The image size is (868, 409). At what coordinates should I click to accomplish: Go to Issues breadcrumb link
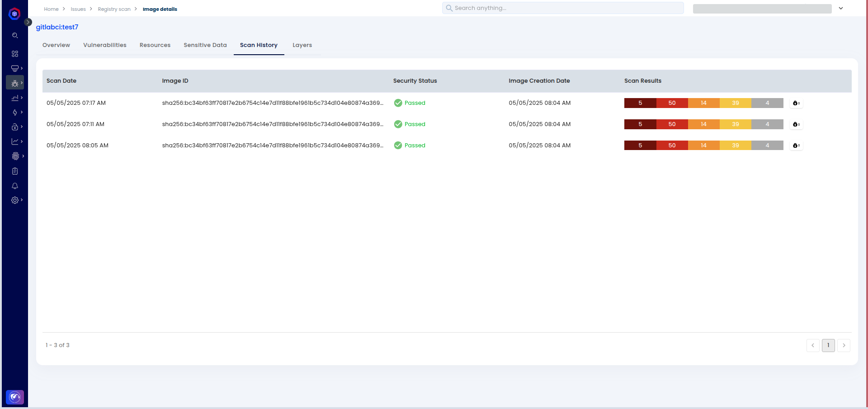point(78,9)
